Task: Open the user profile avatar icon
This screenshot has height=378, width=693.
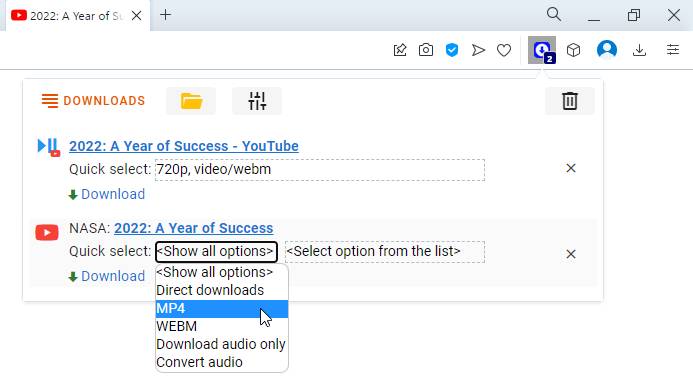Action: pos(607,50)
